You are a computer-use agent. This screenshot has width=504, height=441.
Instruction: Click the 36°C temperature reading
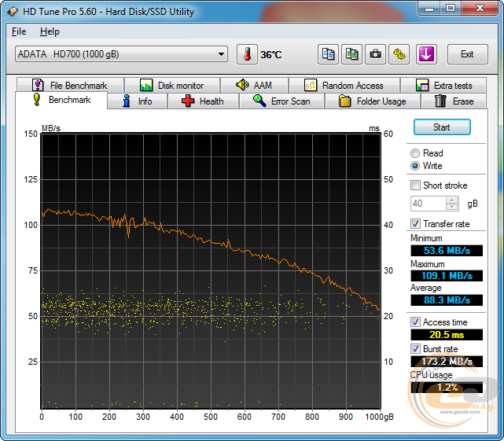(x=271, y=55)
